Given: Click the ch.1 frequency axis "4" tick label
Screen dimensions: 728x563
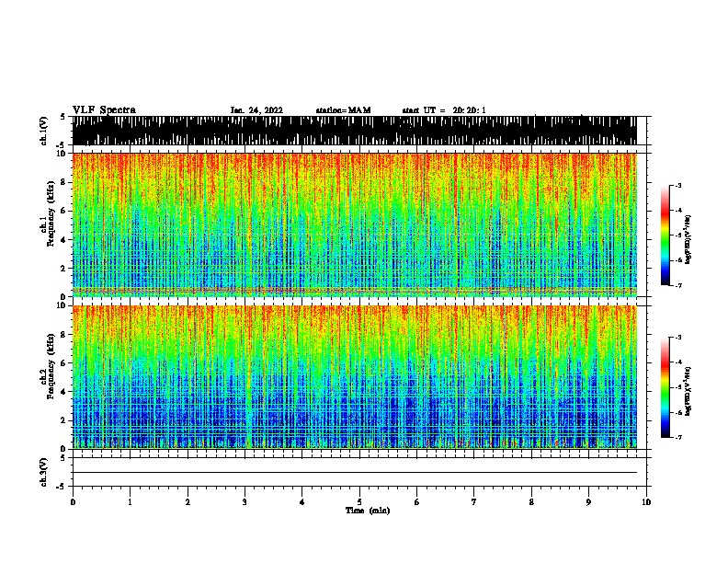Looking at the screenshot, I should (x=64, y=240).
